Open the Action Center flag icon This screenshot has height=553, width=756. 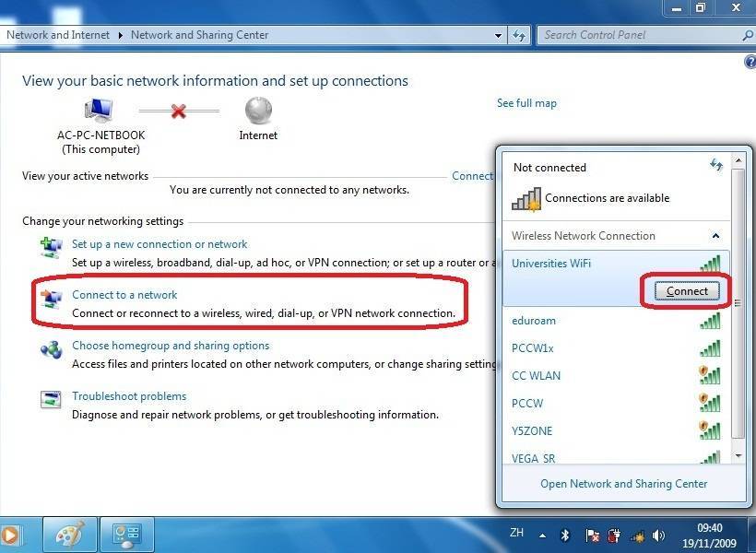click(592, 535)
